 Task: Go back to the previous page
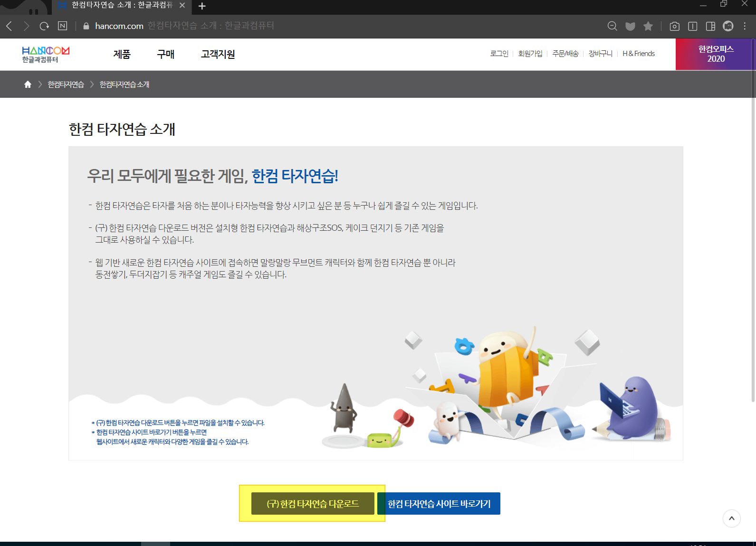(9, 26)
